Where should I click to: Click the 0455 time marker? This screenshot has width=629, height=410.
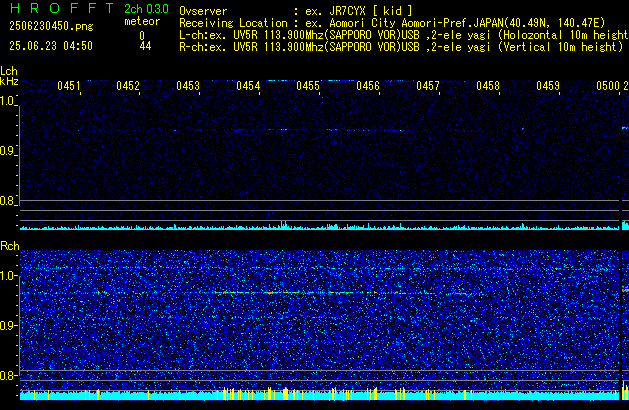(308, 86)
